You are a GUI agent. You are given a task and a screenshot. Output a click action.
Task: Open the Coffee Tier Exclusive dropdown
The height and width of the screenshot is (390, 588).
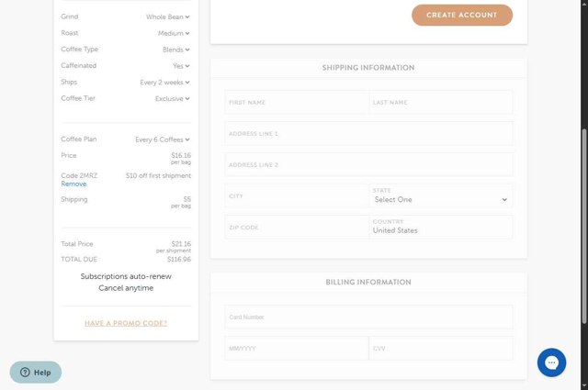[173, 98]
